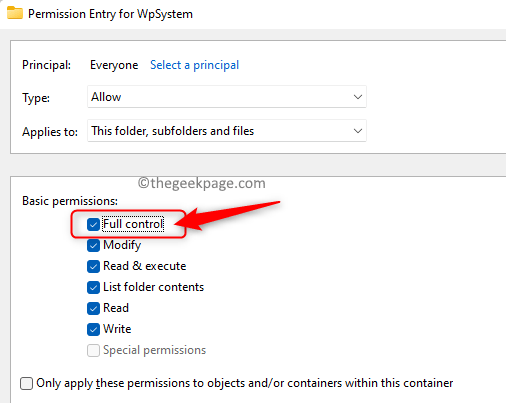Click the Permission Entry for WpSystem title
The width and height of the screenshot is (506, 403).
coord(110,14)
